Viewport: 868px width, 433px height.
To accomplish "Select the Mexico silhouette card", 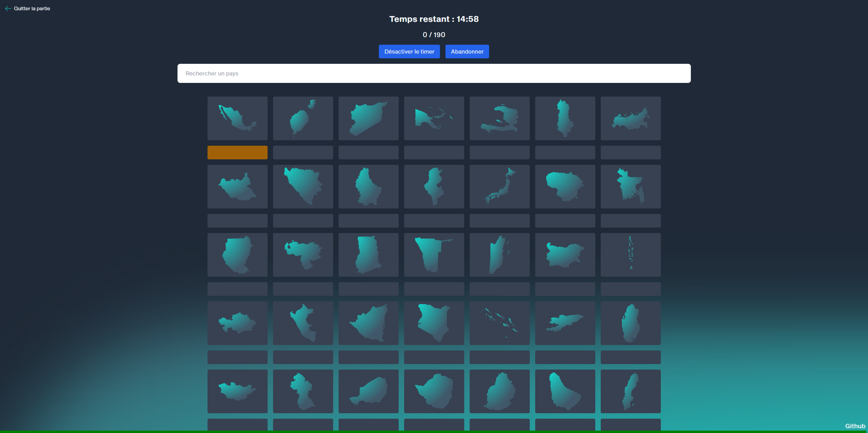I will point(238,118).
